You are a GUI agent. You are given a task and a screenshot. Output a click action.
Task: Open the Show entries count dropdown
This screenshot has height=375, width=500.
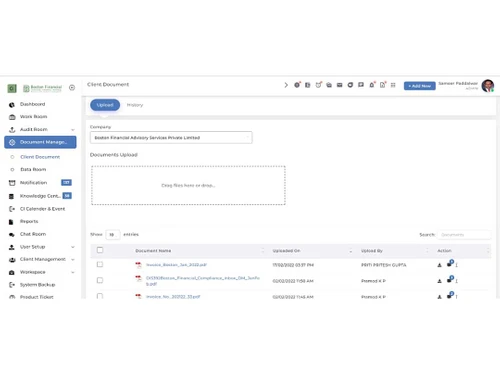(x=113, y=234)
